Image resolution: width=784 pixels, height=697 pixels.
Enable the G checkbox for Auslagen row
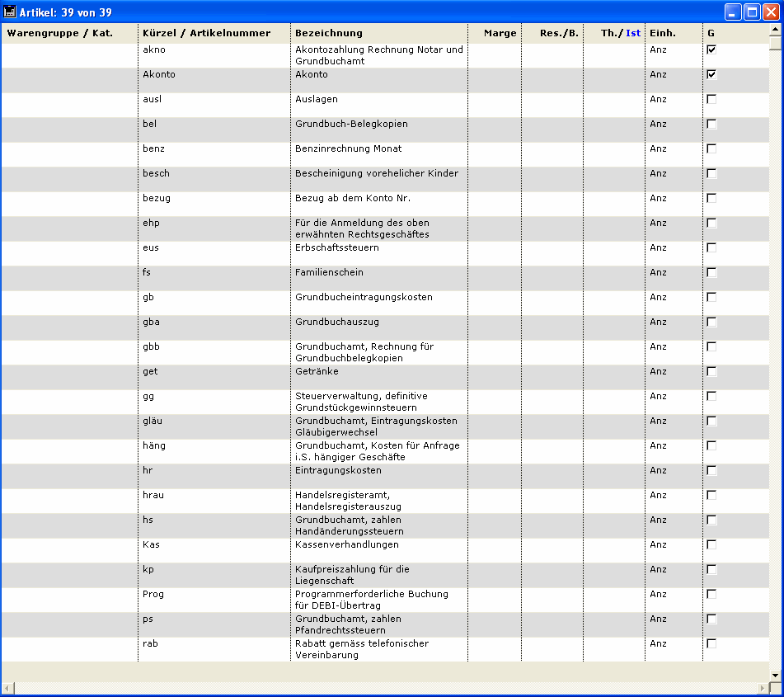711,99
